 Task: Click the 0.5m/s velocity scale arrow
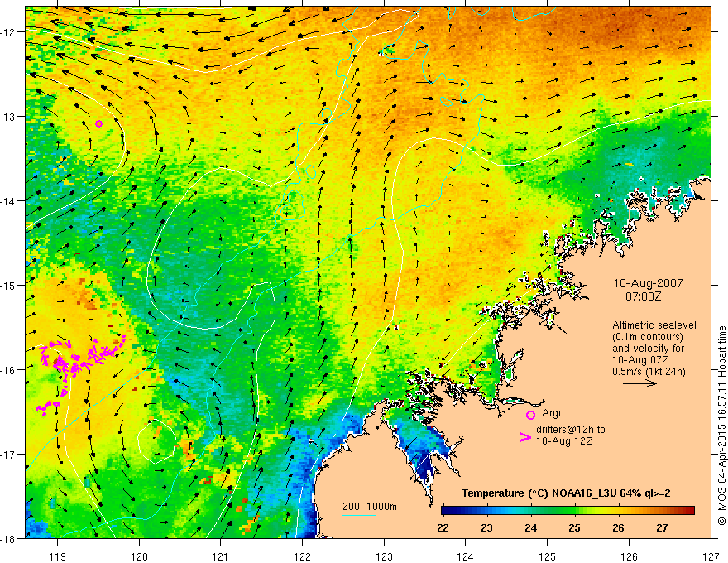coord(639,383)
